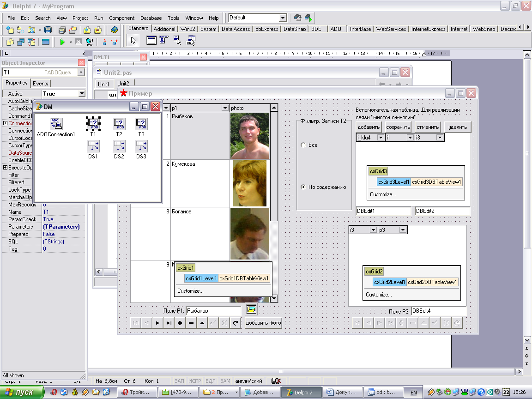532x399 pixels.
Task: Select the T1 query component in DM
Action: tap(93, 127)
